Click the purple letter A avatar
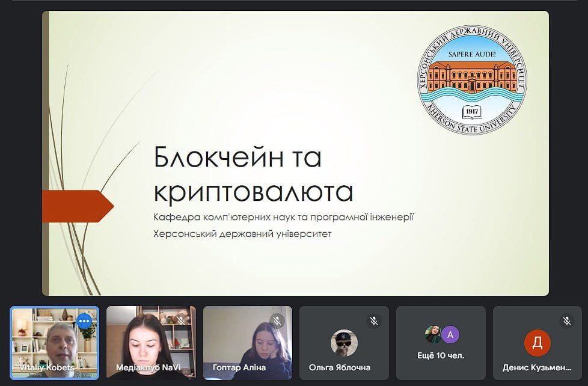The height and width of the screenshot is (386, 588). tap(450, 335)
